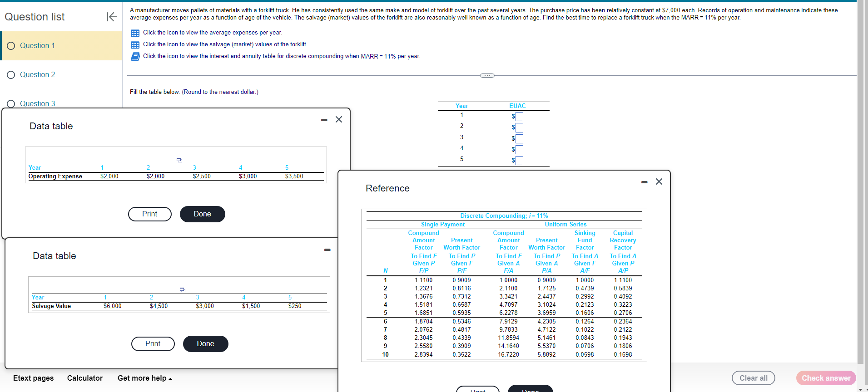868x392 pixels.
Task: Close the Operating Expense data table dialog
Action: pos(339,119)
